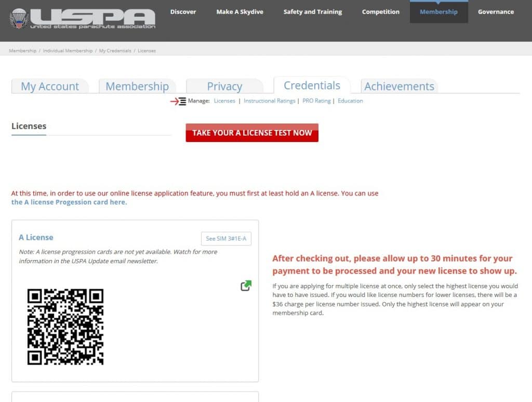
Task: Open the Education link
Action: coord(350,101)
